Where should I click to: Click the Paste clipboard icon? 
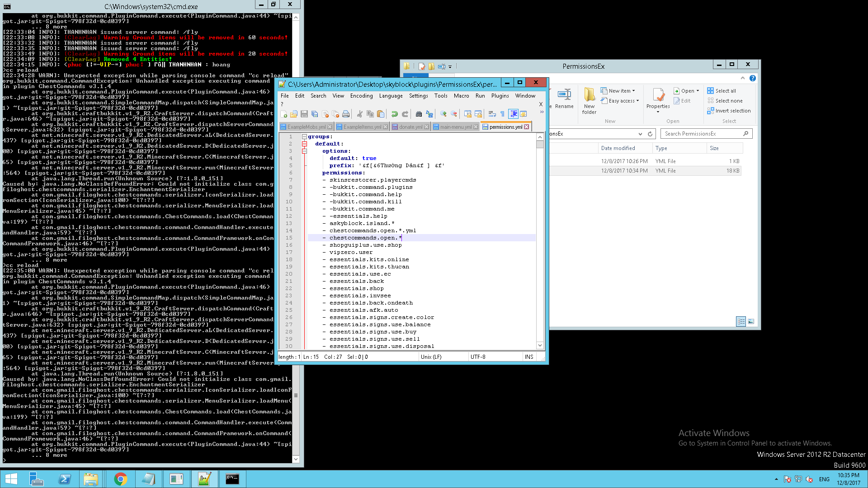(381, 114)
